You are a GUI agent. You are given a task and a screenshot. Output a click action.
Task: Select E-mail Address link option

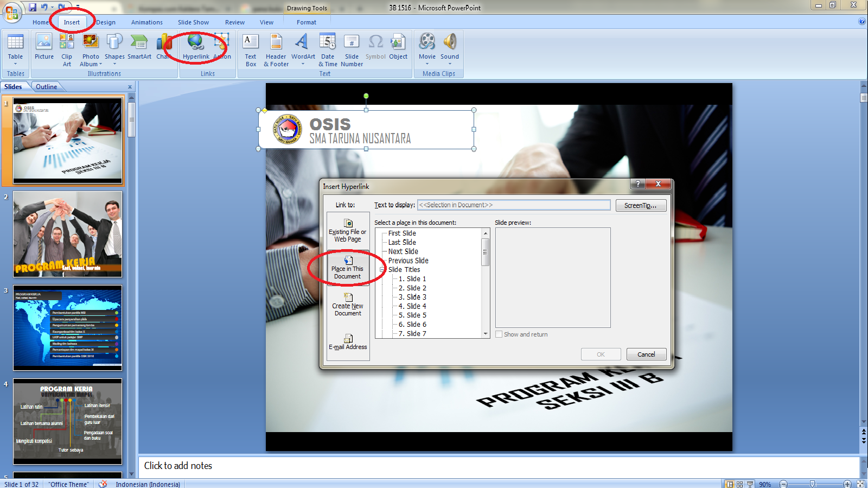pos(348,342)
